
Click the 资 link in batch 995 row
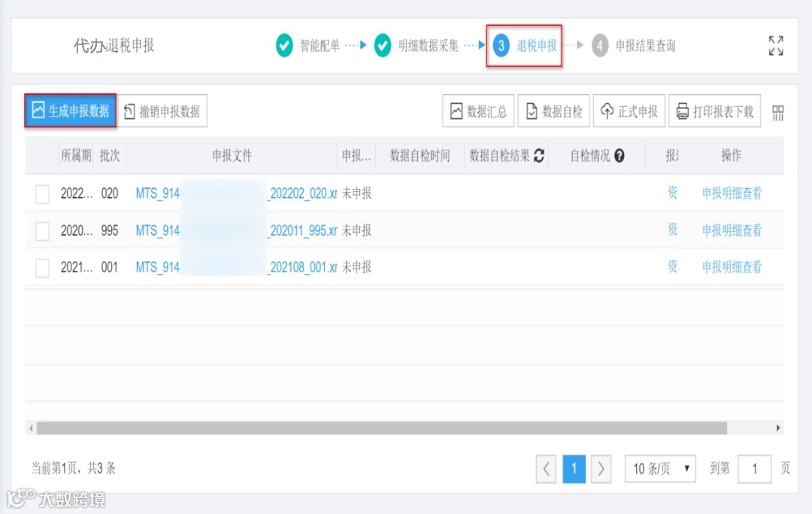coord(672,230)
